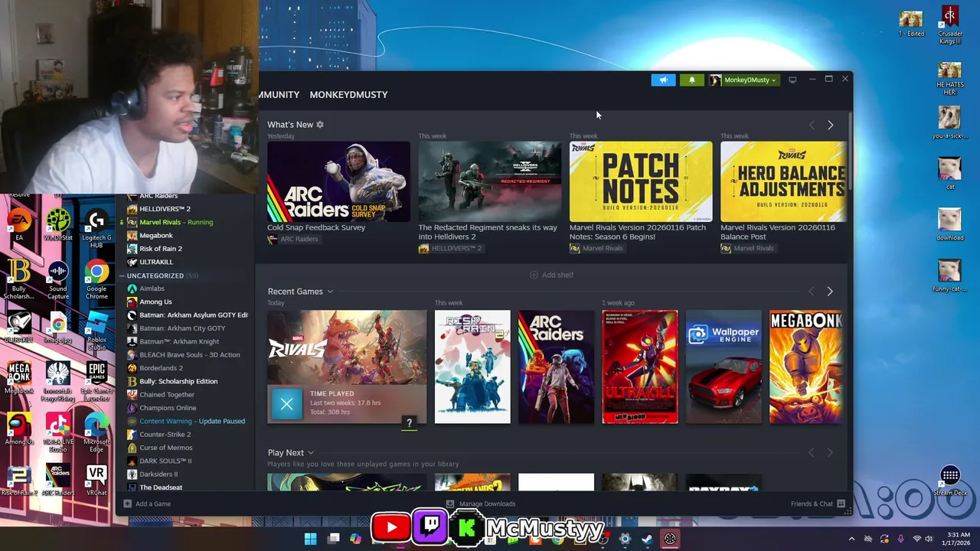The image size is (980, 551).
Task: Select Megabonk cover in Recent Games
Action: [806, 367]
